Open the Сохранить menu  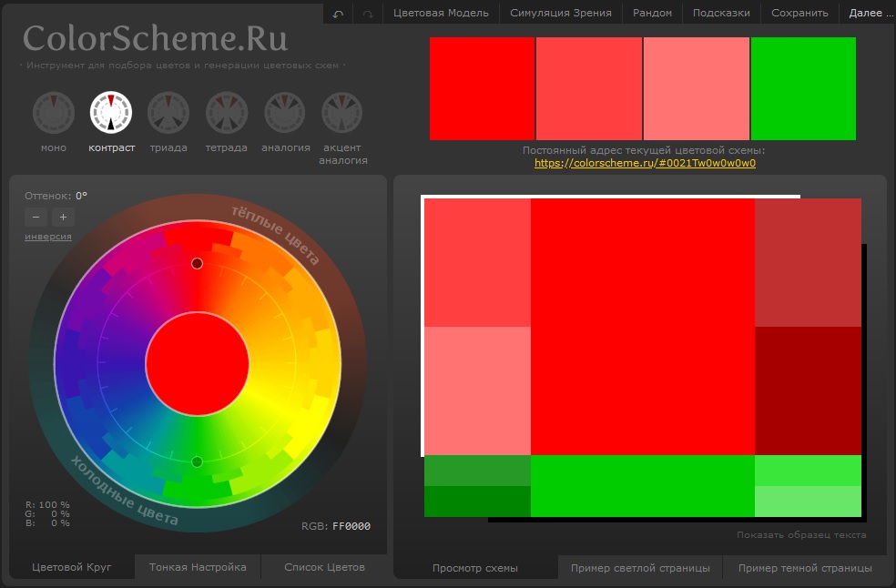(799, 13)
